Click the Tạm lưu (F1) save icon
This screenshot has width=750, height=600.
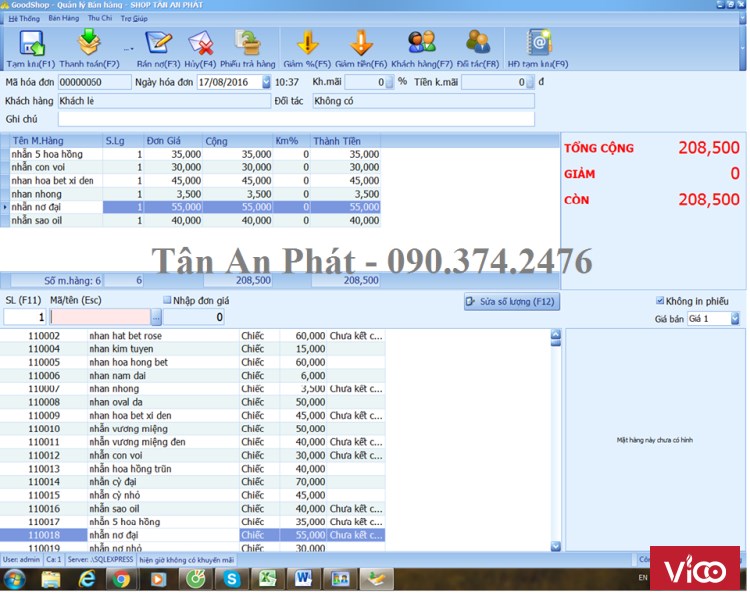pos(32,43)
